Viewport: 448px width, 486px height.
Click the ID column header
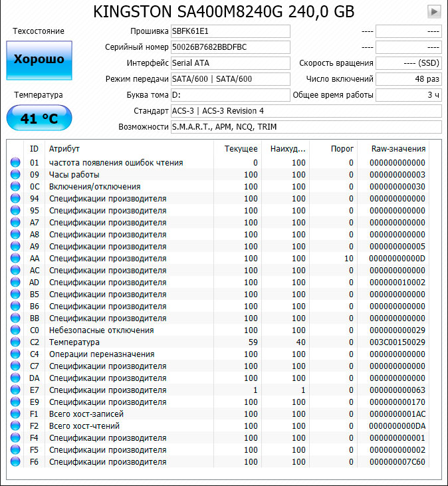(34, 149)
